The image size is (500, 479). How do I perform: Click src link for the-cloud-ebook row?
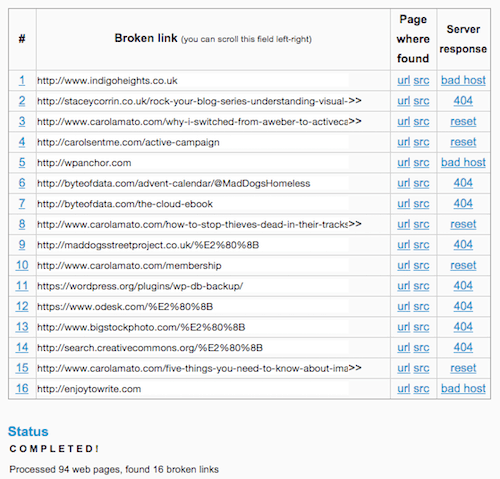pyautogui.click(x=421, y=204)
